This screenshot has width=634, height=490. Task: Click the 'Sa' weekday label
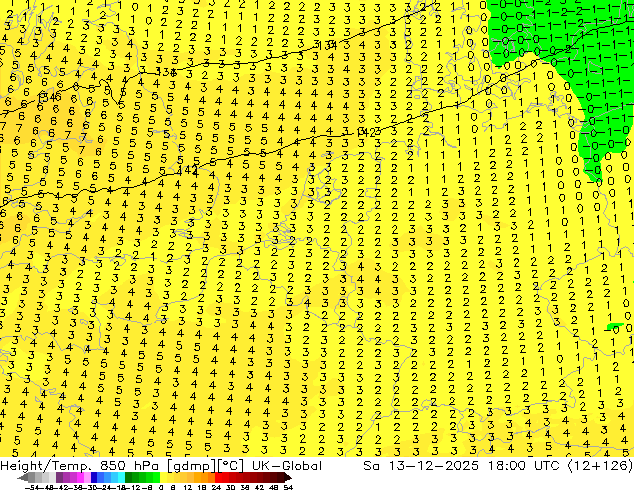[x=372, y=466]
